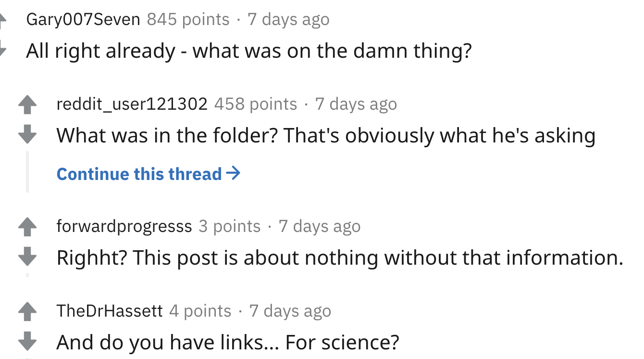Upvote Gary007Seven's comment
The width and height of the screenshot is (644, 359).
tap(2, 20)
